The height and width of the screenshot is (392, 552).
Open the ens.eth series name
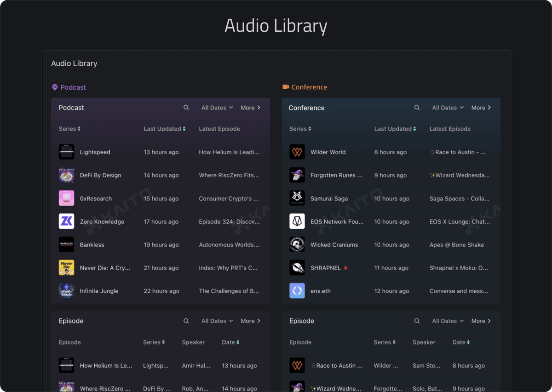point(321,291)
